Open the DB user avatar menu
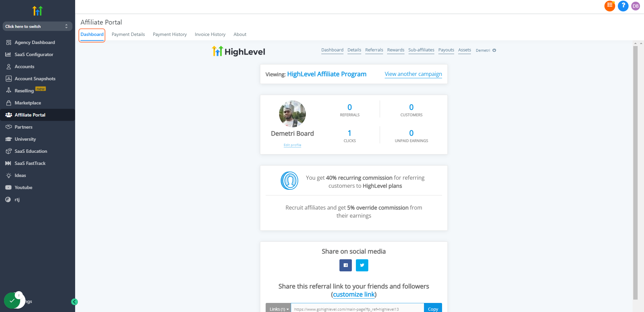This screenshot has height=312, width=644. point(636,6)
